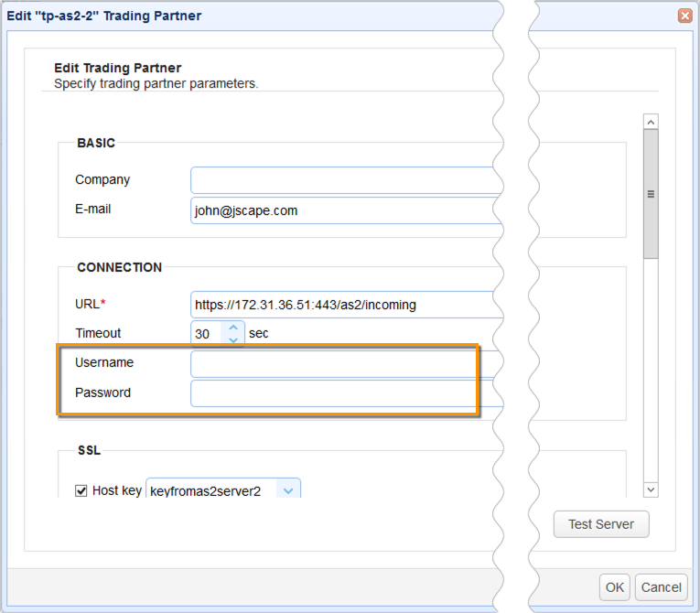The image size is (700, 613).
Task: Click the Cancel button
Action: tap(661, 587)
